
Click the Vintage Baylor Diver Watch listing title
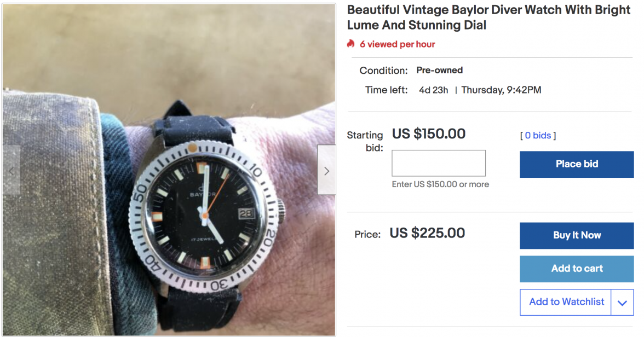point(488,18)
